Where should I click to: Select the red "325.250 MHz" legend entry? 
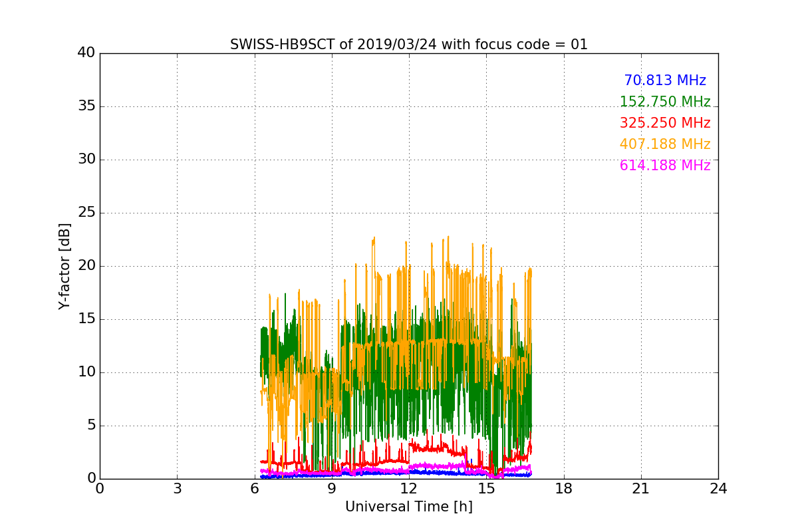[x=665, y=123]
